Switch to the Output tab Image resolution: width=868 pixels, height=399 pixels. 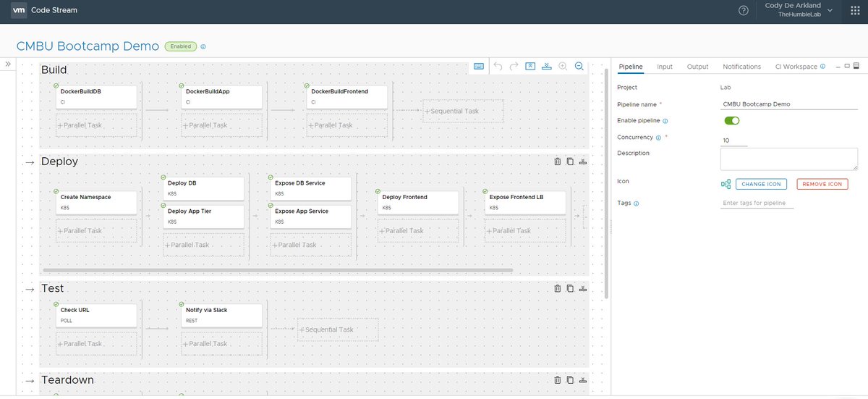pyautogui.click(x=697, y=67)
